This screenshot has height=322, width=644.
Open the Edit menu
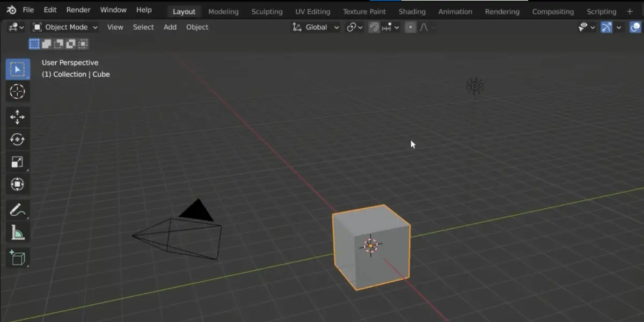(x=50, y=10)
